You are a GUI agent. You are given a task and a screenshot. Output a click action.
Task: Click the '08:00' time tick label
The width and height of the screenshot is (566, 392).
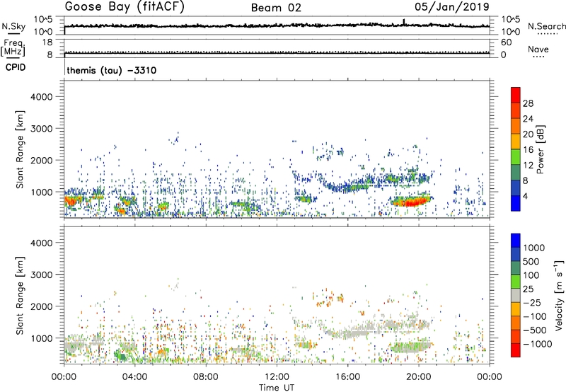(206, 377)
